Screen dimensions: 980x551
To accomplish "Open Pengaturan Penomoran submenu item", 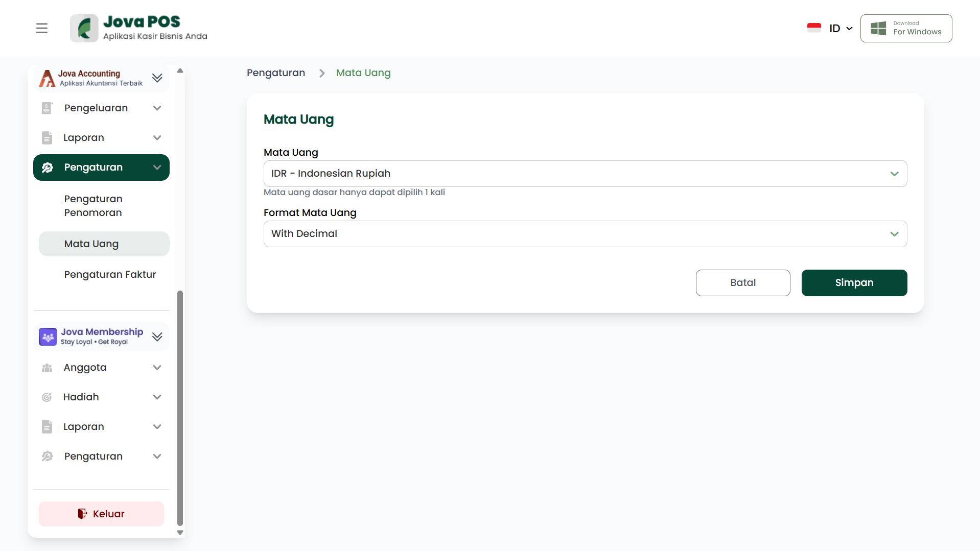I will [x=94, y=206].
